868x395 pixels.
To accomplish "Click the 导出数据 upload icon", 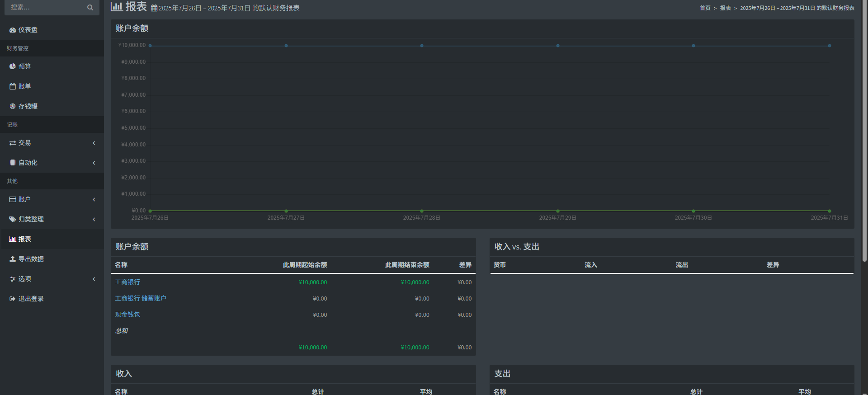I will coord(13,259).
